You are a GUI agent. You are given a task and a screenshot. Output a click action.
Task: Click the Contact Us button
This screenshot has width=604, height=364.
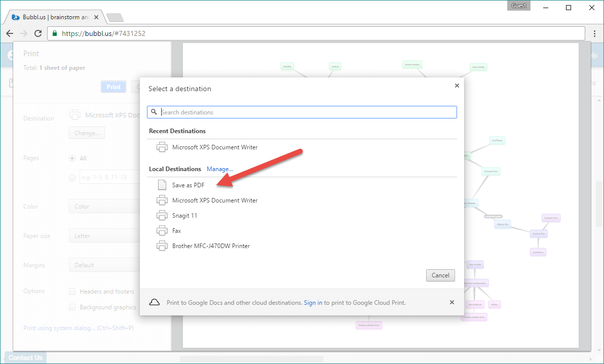[x=25, y=357]
